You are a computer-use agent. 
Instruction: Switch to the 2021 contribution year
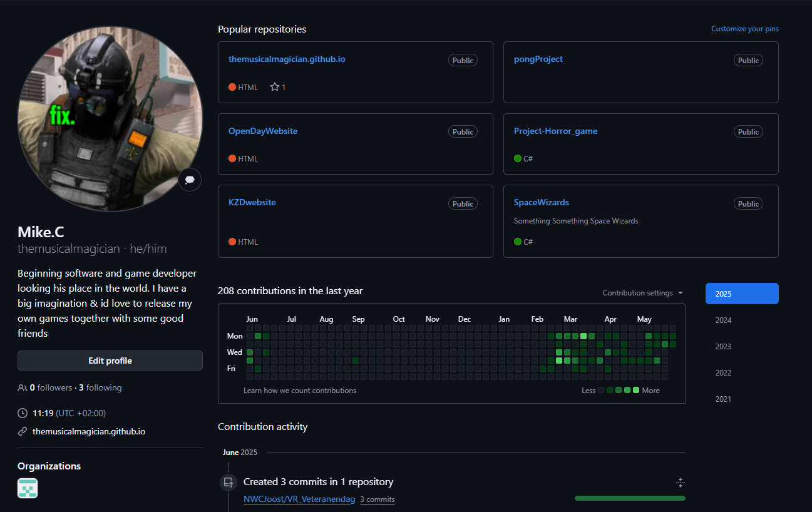(723, 399)
